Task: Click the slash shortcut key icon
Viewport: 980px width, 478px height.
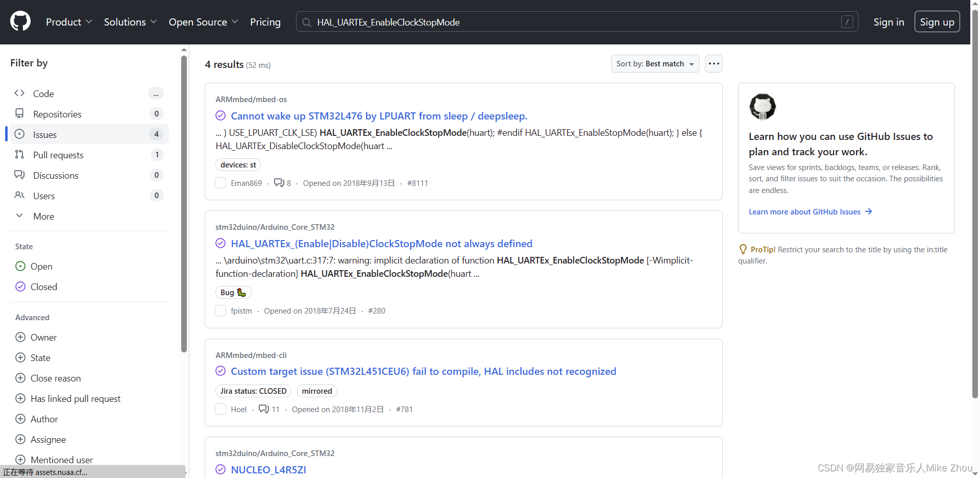Action: tap(847, 22)
